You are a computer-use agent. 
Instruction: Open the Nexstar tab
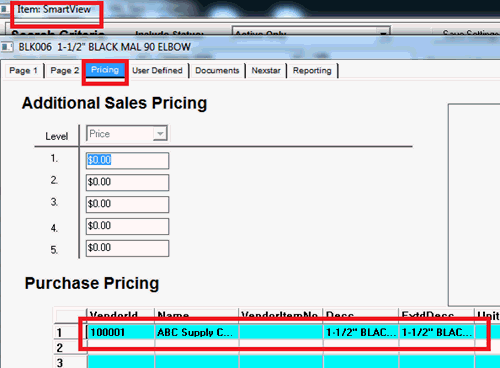pos(266,71)
